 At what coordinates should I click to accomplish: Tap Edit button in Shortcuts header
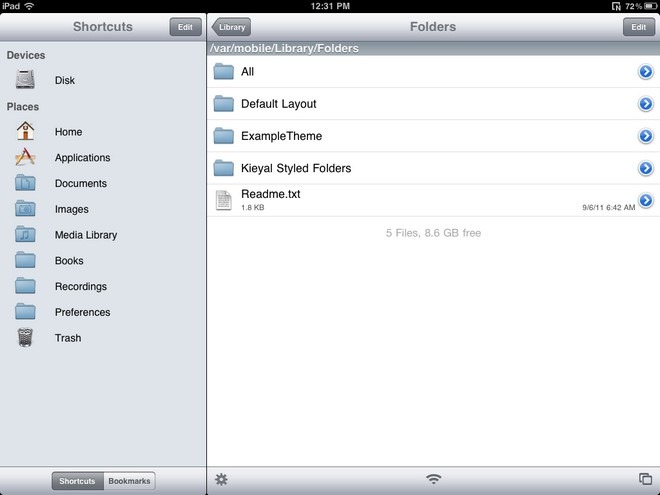pyautogui.click(x=185, y=27)
